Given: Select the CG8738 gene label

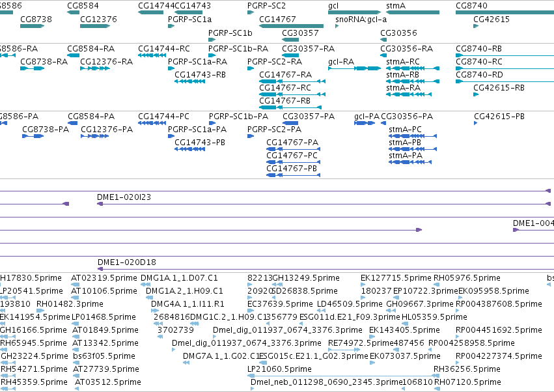Looking at the screenshot, I should click(x=36, y=20).
